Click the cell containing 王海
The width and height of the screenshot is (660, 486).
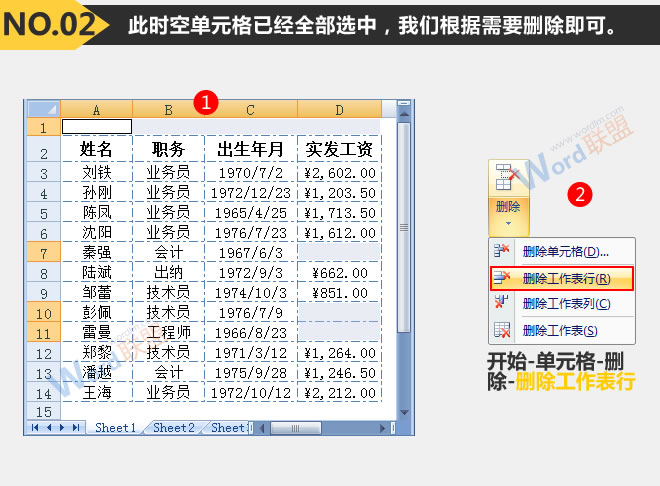tap(97, 393)
